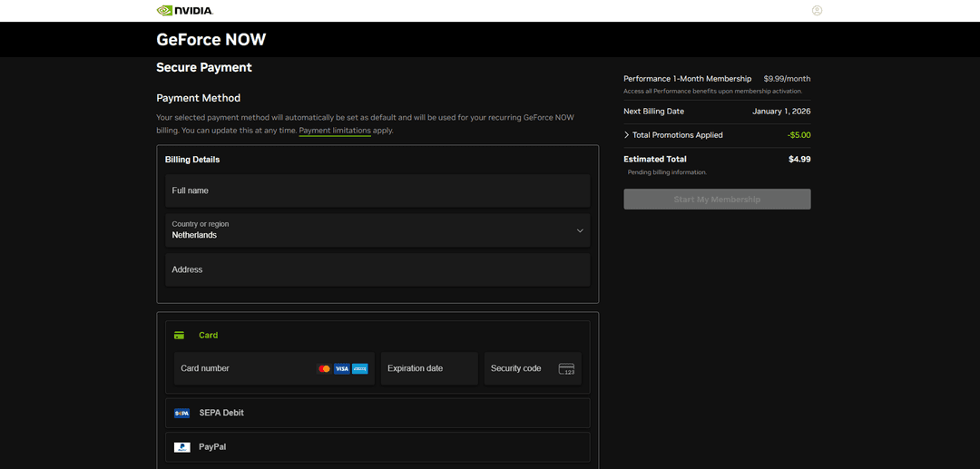Click the NVIDIA logo in header

(185, 11)
